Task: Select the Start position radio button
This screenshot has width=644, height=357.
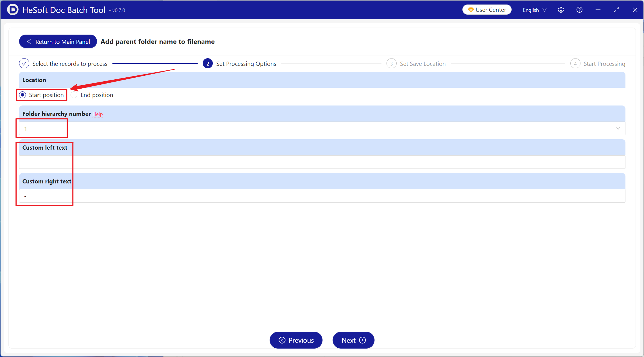Action: point(23,95)
